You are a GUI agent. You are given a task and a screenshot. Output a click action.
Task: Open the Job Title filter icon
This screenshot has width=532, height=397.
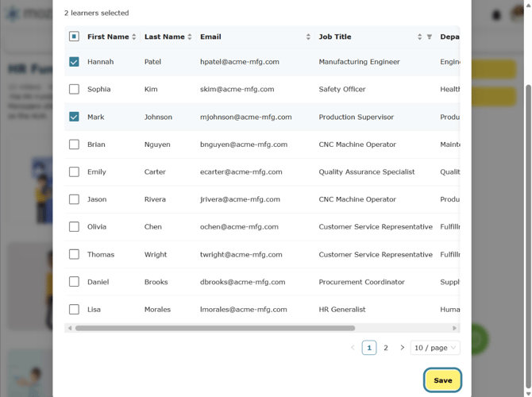coord(430,37)
